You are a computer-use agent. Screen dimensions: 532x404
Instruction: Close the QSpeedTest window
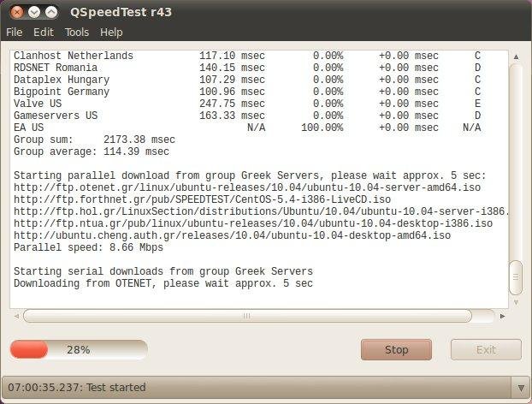coord(16,13)
